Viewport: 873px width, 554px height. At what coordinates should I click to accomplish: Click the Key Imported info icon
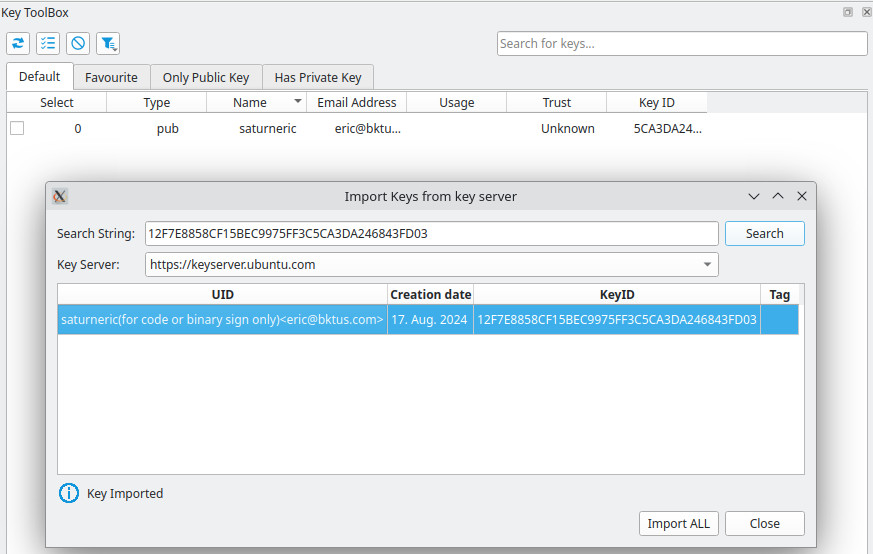[x=68, y=493]
